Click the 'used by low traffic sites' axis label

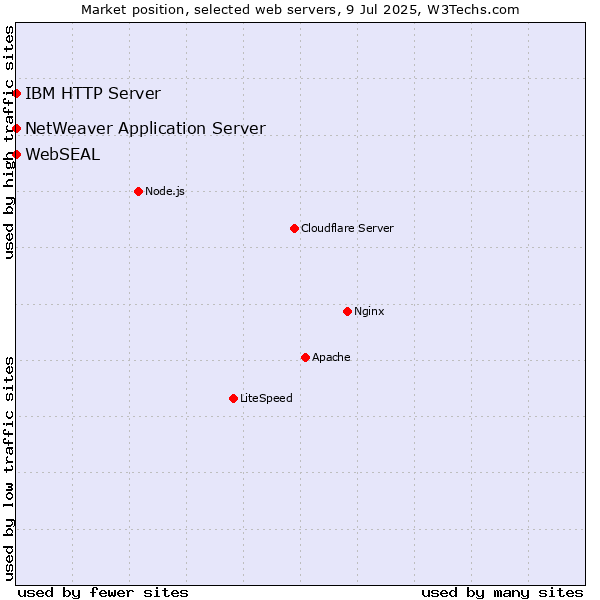pos(9,469)
